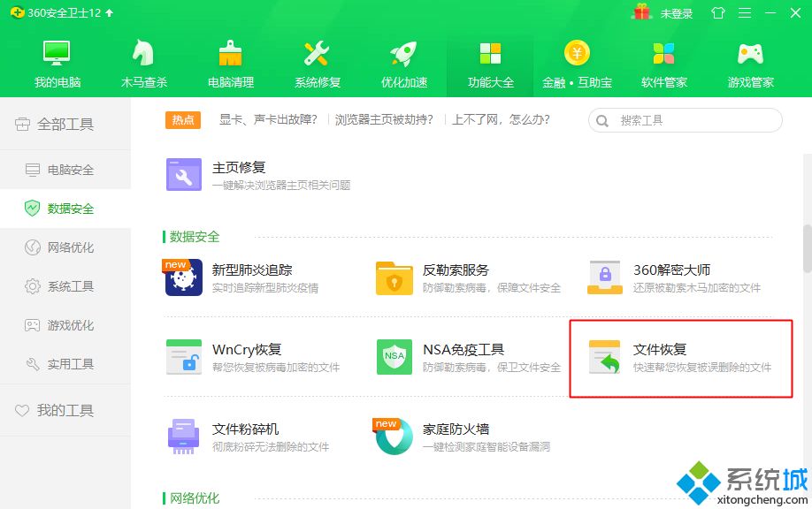Click 反勒索服务 title text

point(456,270)
